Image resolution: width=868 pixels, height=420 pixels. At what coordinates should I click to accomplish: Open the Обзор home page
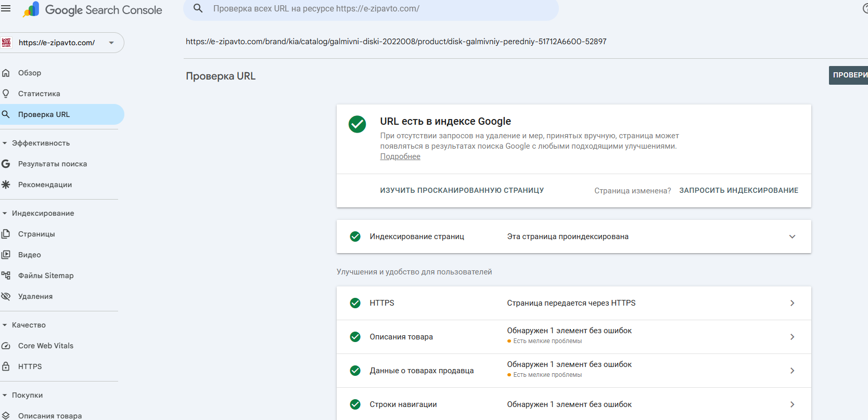[x=30, y=73]
